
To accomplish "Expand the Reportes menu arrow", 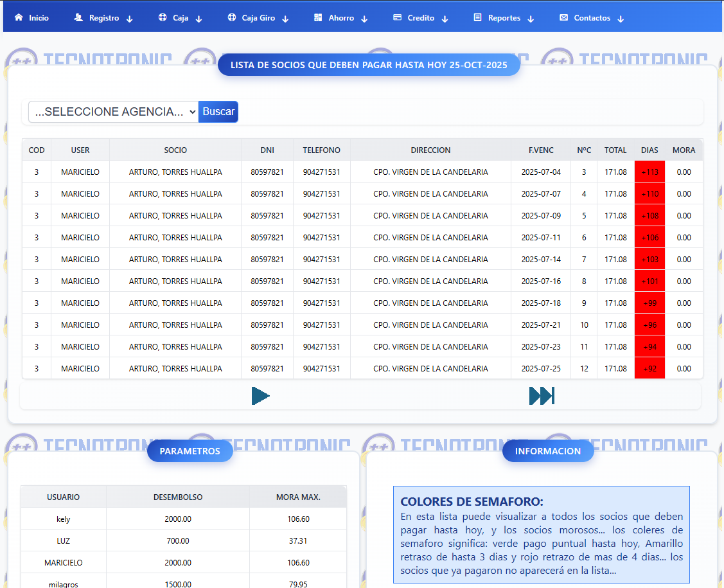I will (531, 19).
